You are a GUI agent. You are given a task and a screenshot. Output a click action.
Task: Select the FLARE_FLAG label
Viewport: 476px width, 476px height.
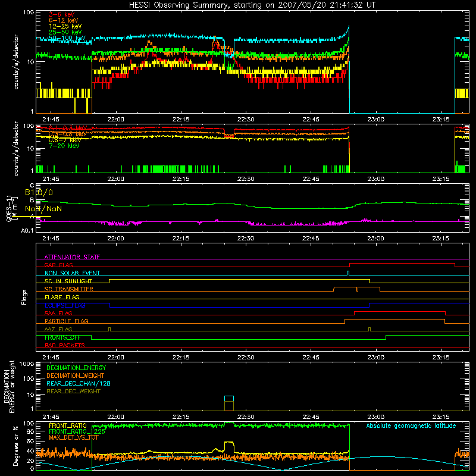point(62,297)
